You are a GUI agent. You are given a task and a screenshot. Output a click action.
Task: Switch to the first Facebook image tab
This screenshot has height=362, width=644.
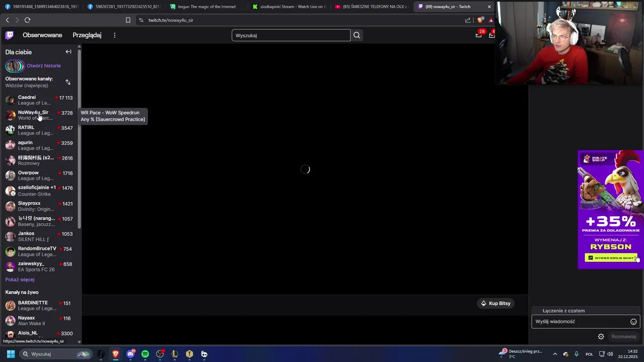pos(41,7)
